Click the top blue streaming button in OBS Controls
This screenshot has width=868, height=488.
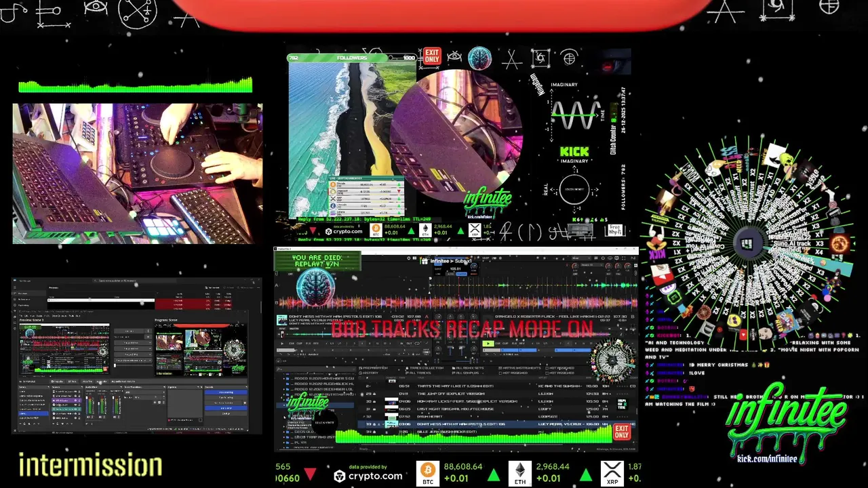point(226,392)
